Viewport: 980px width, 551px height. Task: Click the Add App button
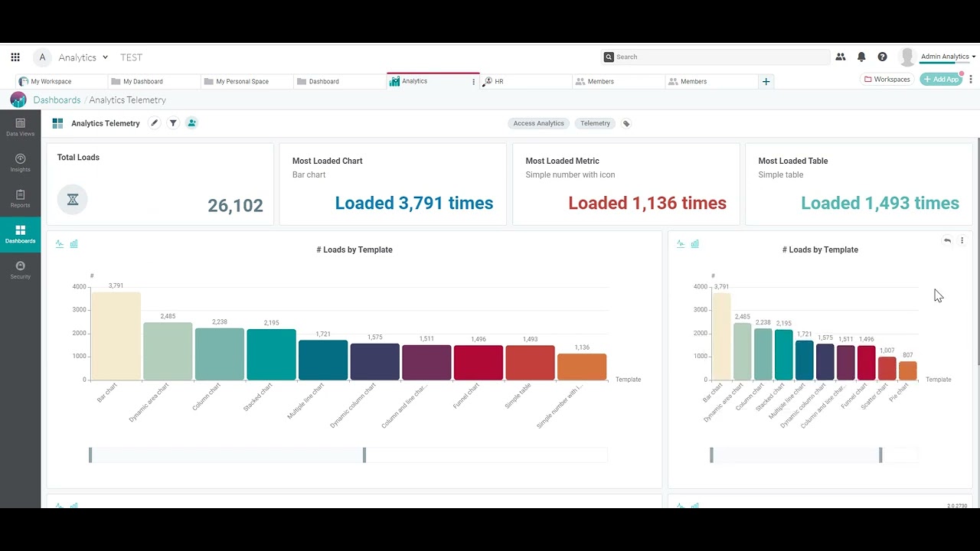tap(941, 79)
